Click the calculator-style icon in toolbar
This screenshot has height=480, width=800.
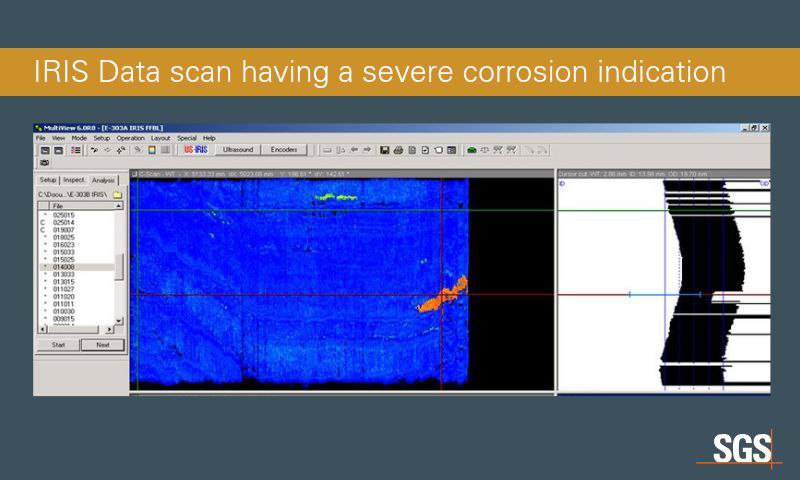tap(452, 150)
